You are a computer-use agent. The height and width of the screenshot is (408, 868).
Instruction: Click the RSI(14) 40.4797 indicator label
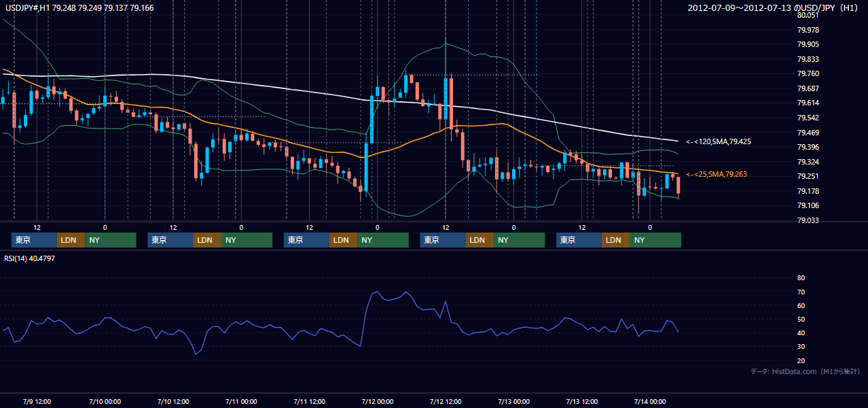(x=30, y=258)
